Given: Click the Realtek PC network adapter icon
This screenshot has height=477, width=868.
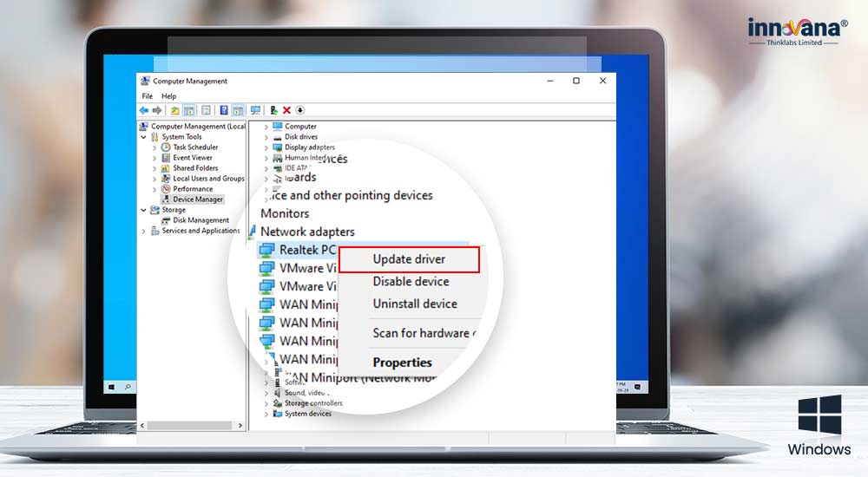Looking at the screenshot, I should [x=266, y=250].
